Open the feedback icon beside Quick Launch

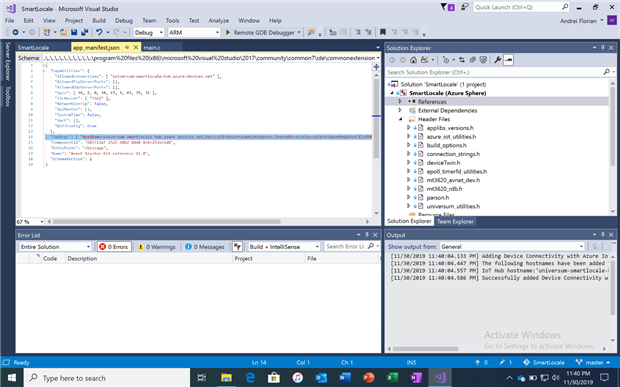tap(465, 7)
